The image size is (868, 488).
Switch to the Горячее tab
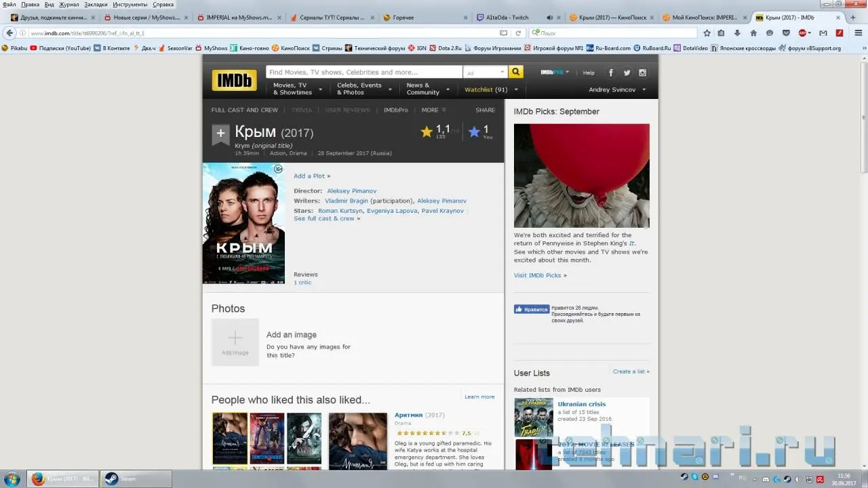coord(424,18)
